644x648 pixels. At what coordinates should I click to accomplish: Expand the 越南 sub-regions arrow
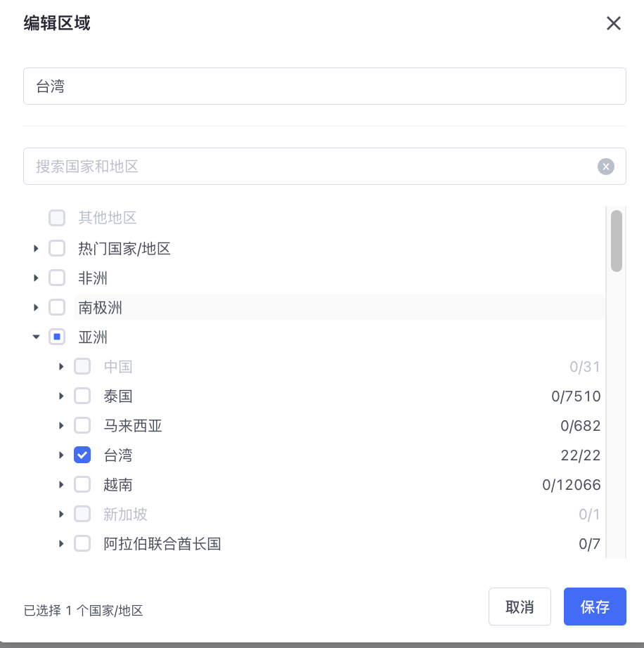(61, 485)
